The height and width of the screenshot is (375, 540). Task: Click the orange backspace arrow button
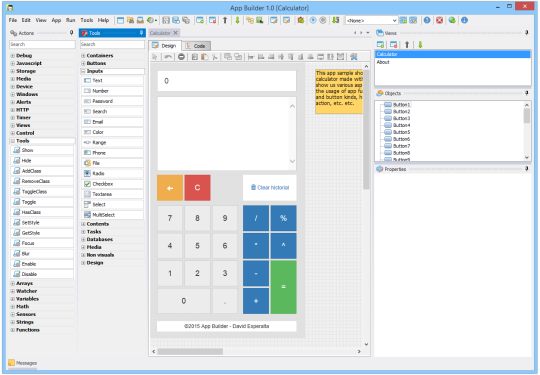pos(170,188)
